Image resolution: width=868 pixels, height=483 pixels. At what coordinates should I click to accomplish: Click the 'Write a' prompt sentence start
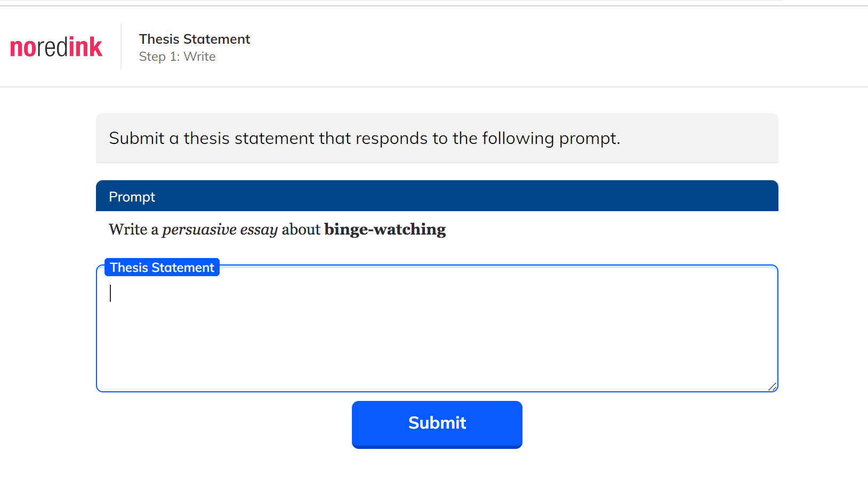[x=134, y=229]
